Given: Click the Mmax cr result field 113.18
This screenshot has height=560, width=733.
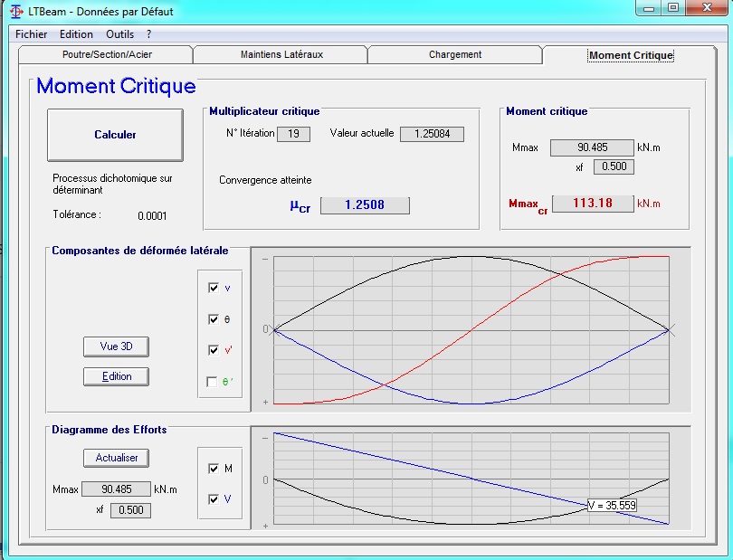Looking at the screenshot, I should click(593, 204).
